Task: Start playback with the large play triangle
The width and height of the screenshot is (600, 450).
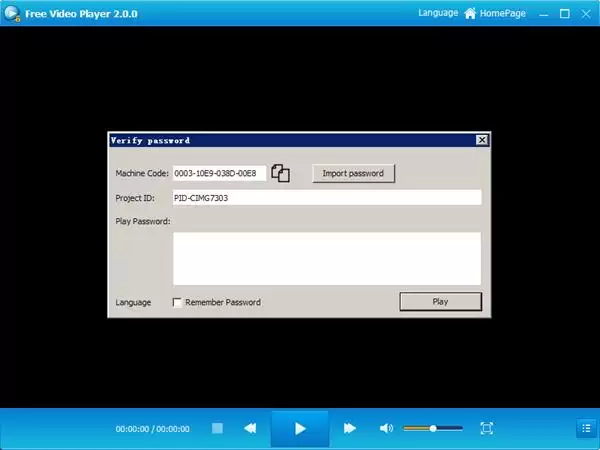Action: [x=300, y=429]
